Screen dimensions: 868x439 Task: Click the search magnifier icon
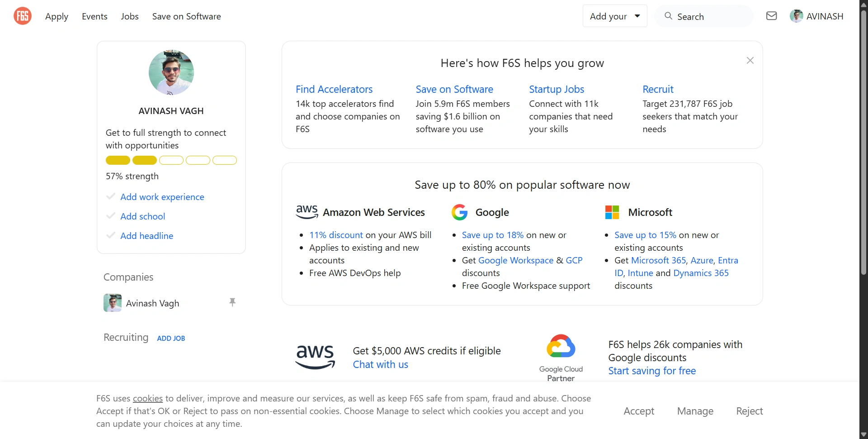pos(668,16)
